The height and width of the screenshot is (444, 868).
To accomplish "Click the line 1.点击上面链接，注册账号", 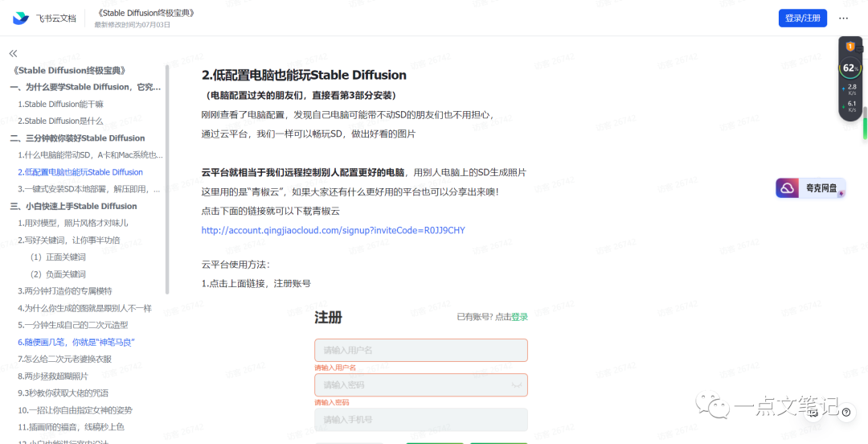I will click(256, 284).
